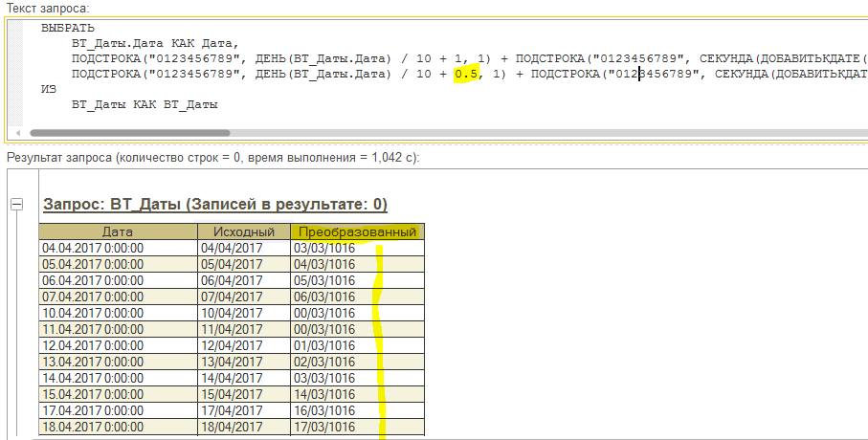
Task: Select Исходный value 13/04/2017
Action: click(244, 362)
